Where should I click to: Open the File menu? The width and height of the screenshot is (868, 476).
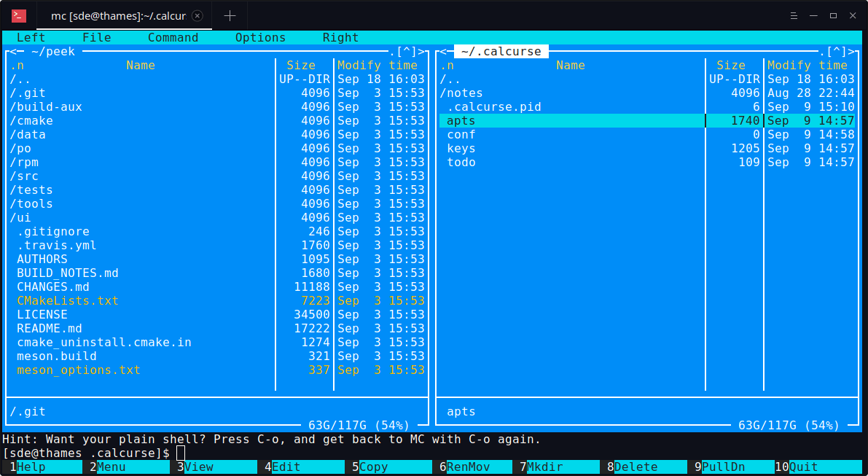point(96,37)
